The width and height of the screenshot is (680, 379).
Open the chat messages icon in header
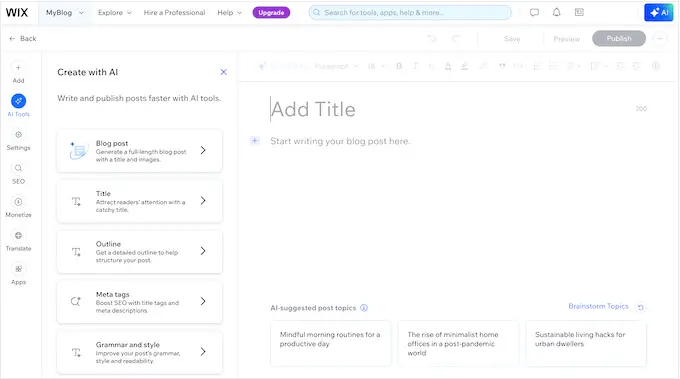pos(534,13)
